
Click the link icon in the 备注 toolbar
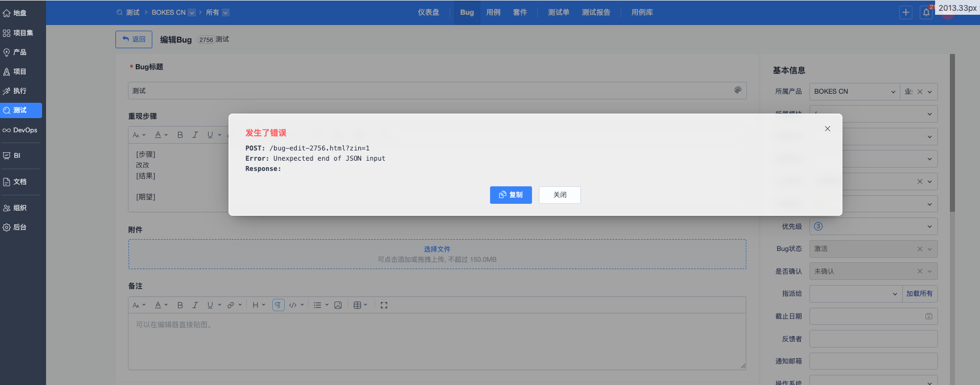tap(231, 305)
